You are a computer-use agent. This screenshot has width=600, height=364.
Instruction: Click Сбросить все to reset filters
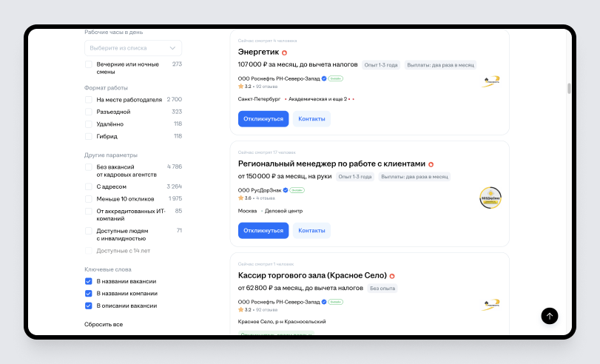tap(104, 325)
